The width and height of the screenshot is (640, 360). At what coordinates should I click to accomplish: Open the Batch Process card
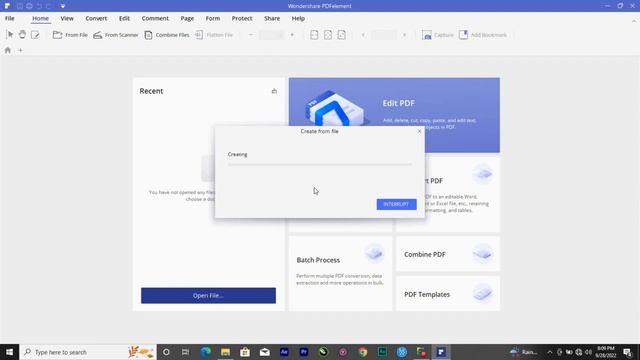pyautogui.click(x=340, y=273)
